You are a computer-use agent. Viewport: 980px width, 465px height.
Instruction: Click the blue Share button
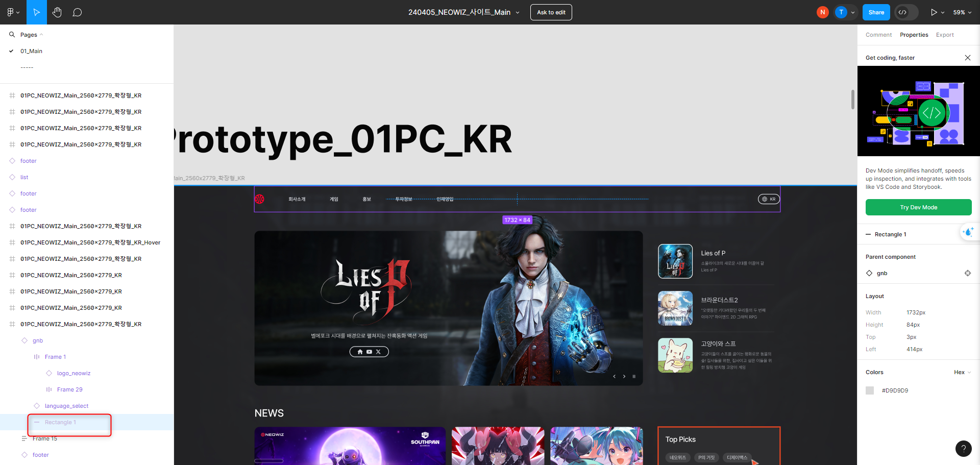pos(876,12)
